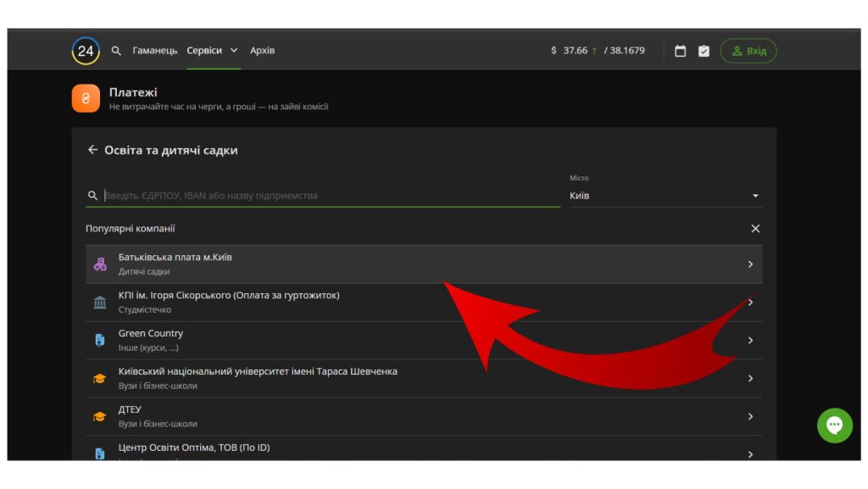868x489 pixels.
Task: Expand the Сервіси dropdown menu
Action: click(212, 51)
